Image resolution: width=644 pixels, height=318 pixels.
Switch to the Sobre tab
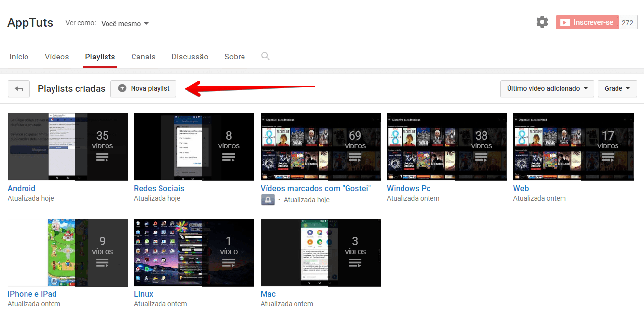tap(235, 57)
